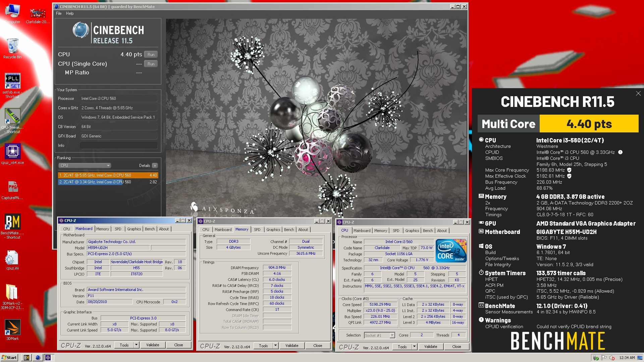
Task: Click the flag system tray icon
Action: [x=604, y=358]
